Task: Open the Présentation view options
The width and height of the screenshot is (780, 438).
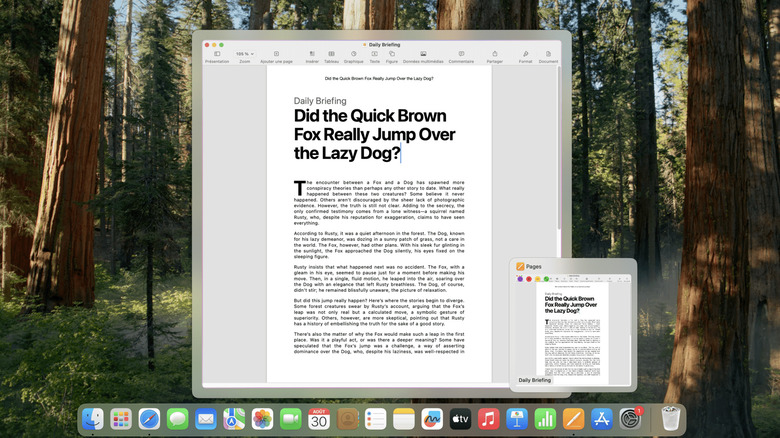Action: (x=217, y=57)
